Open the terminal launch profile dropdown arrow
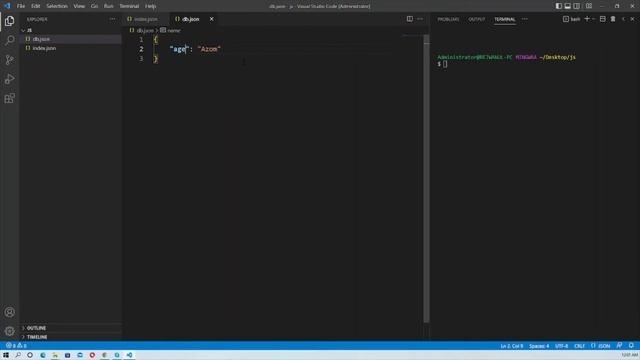 point(594,19)
